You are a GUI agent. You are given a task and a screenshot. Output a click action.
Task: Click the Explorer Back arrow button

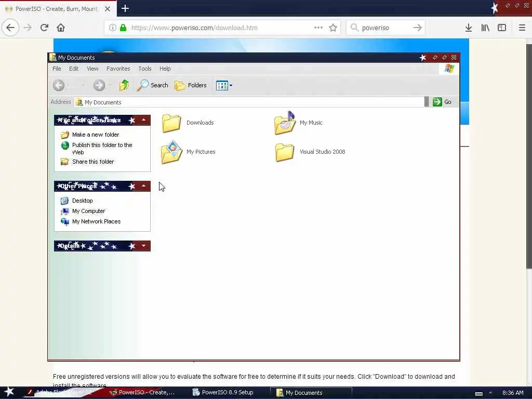tap(59, 85)
